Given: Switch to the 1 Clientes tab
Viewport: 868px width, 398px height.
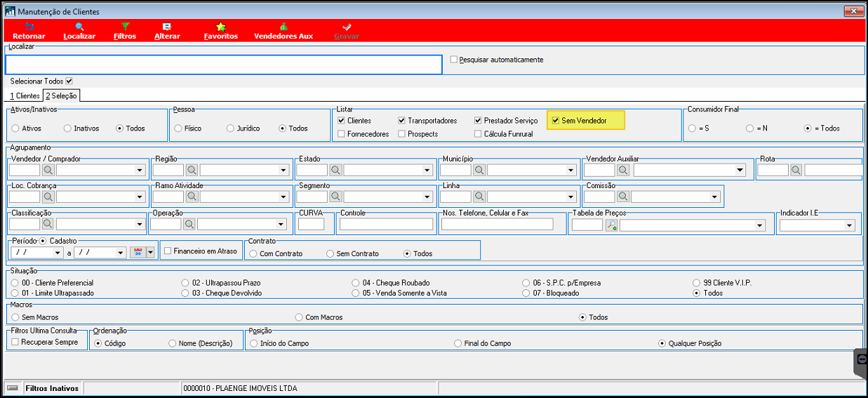Looking at the screenshot, I should [24, 95].
